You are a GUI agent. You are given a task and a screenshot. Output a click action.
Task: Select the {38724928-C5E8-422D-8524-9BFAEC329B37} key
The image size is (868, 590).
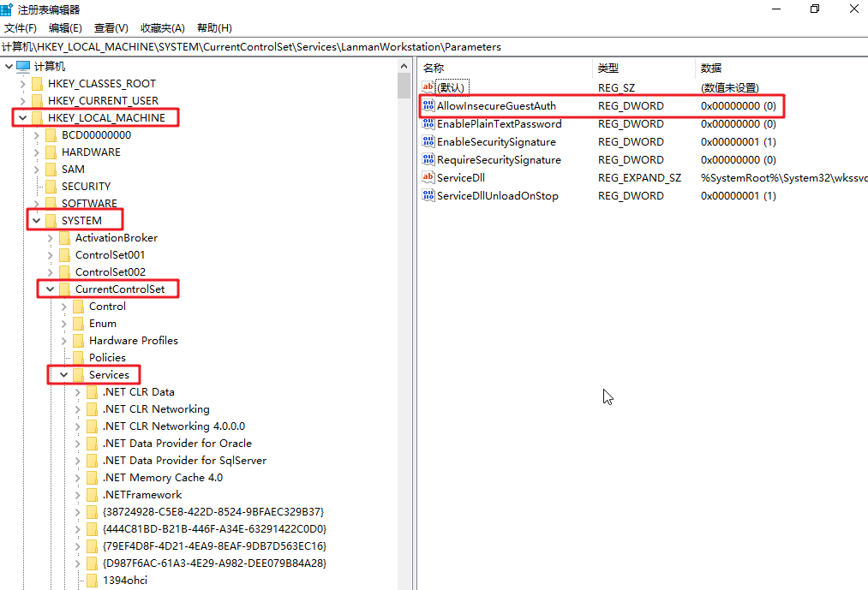(x=213, y=512)
